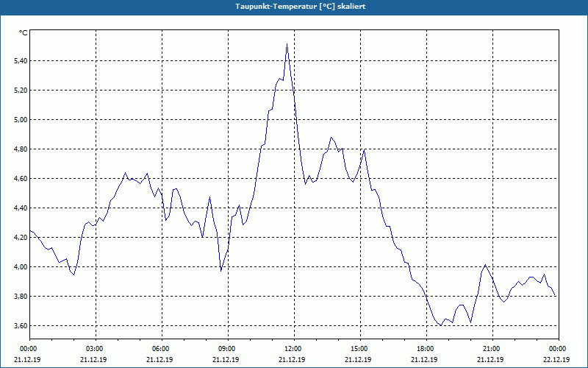Pick the 4,60 y-axis tick label

pyautogui.click(x=21, y=179)
